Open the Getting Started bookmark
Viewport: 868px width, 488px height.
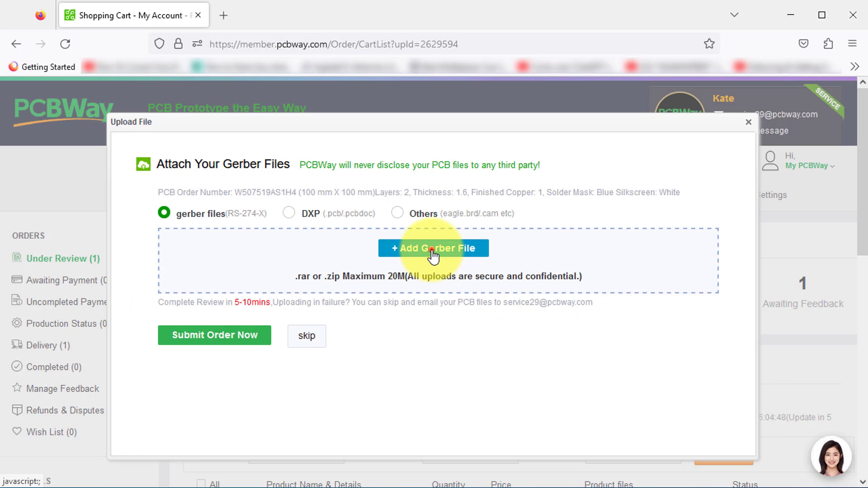click(x=42, y=67)
